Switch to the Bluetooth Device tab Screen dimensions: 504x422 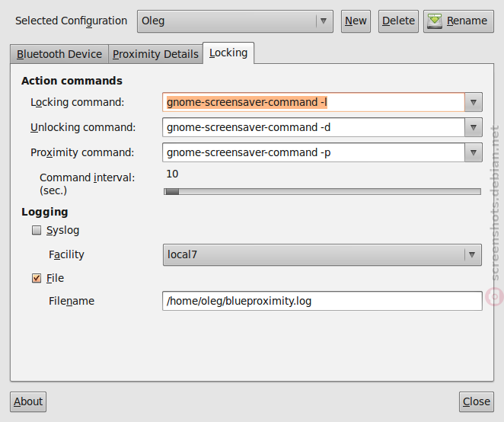[59, 54]
